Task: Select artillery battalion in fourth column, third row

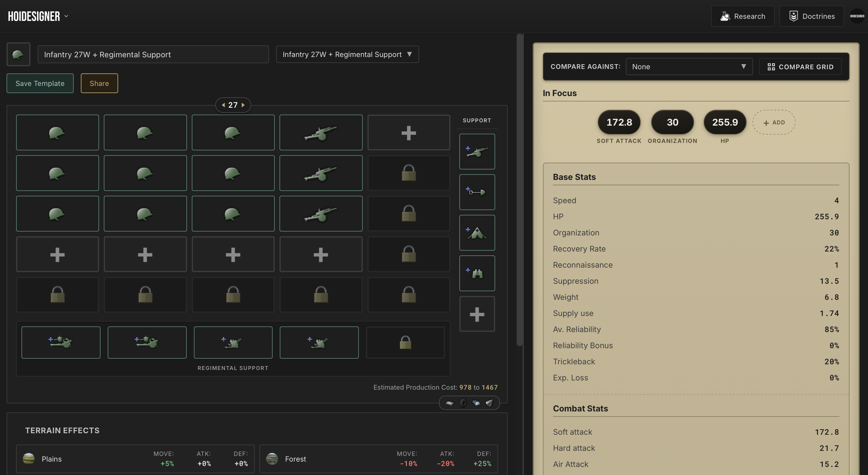Action: coord(321,214)
